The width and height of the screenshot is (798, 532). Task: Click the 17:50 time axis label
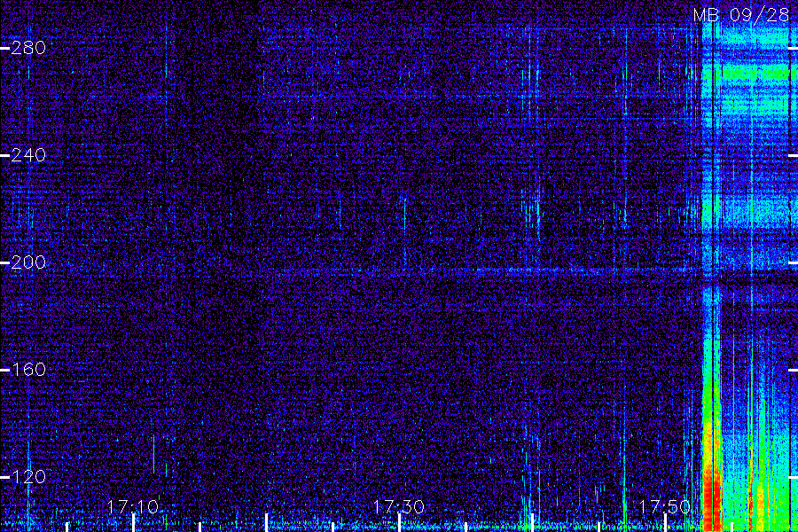(665, 506)
